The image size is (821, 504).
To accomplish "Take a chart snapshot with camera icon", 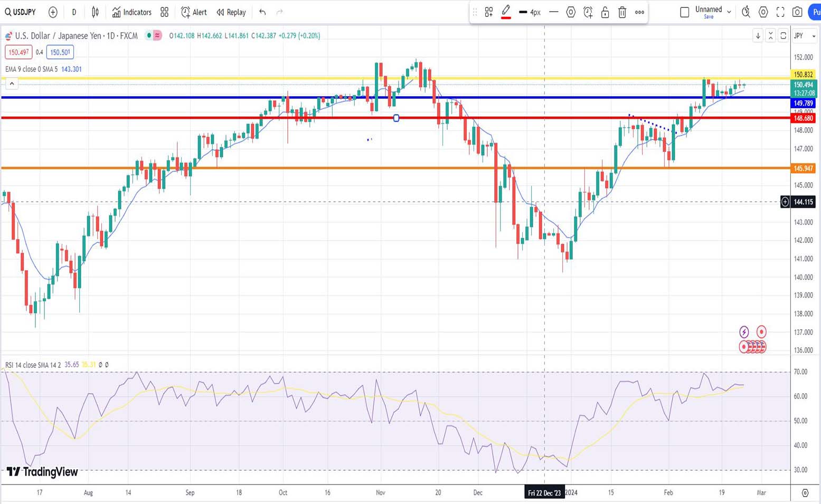I will point(797,12).
